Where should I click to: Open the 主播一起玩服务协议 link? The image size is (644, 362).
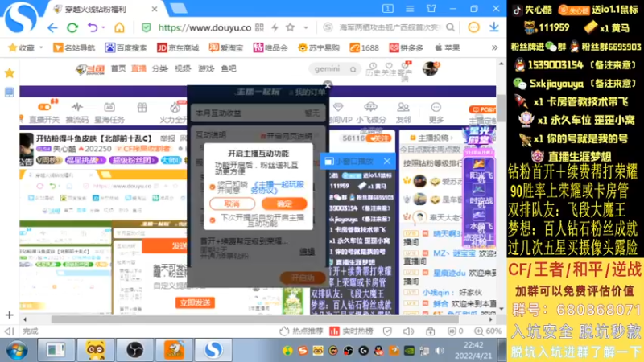[278, 187]
